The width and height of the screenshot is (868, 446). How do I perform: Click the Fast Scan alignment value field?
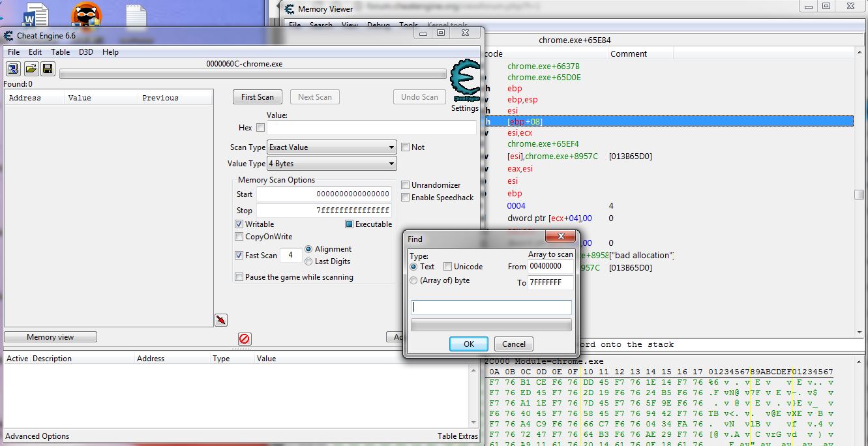[x=290, y=256]
